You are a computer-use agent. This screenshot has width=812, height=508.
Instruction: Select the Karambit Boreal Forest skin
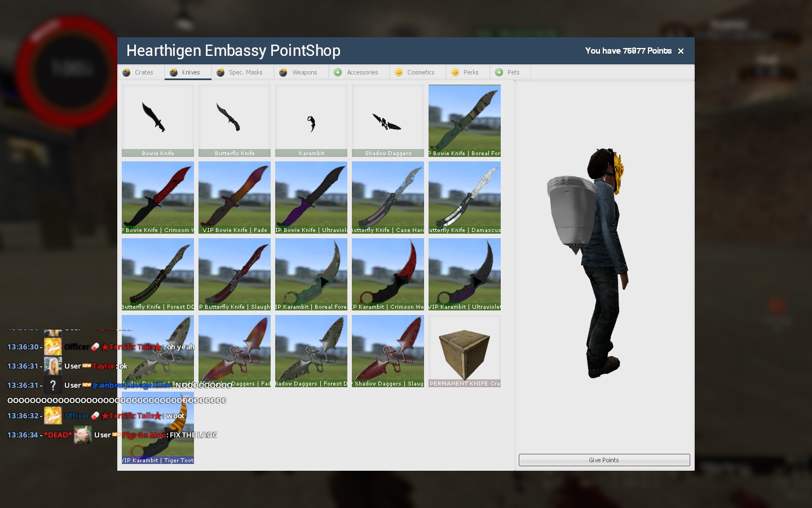(311, 274)
